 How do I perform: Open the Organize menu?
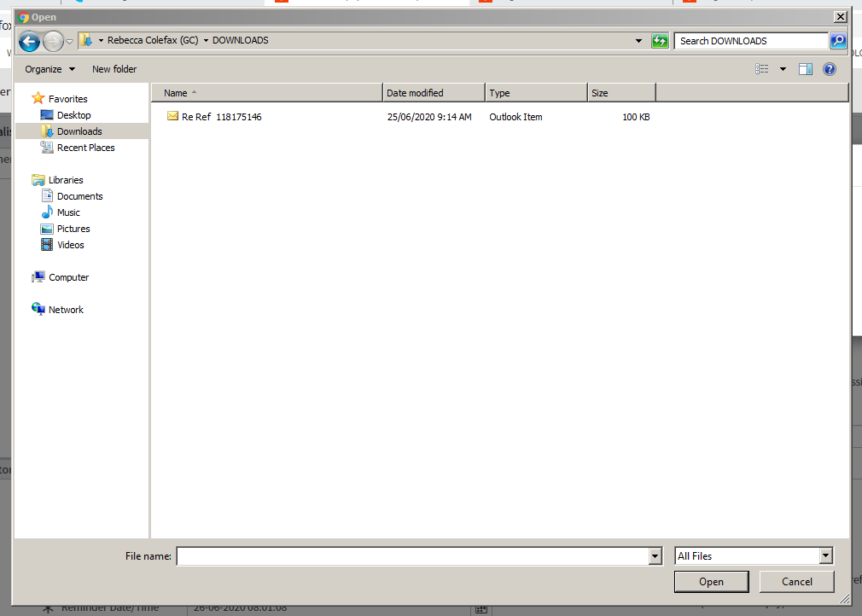50,69
